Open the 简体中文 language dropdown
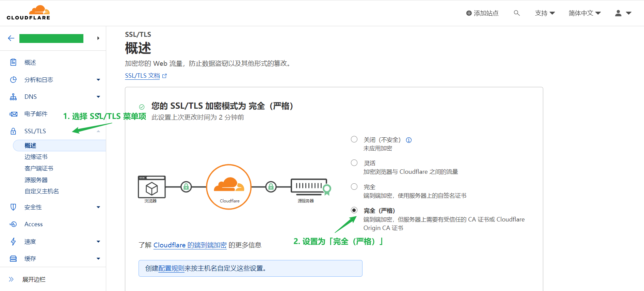The image size is (644, 291). click(x=585, y=13)
